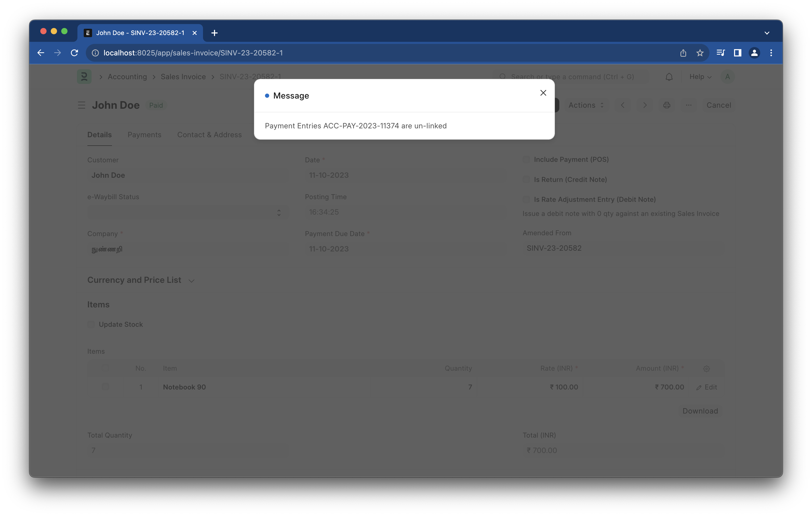
Task: Check Is Return (Credit Note)
Action: tap(526, 180)
